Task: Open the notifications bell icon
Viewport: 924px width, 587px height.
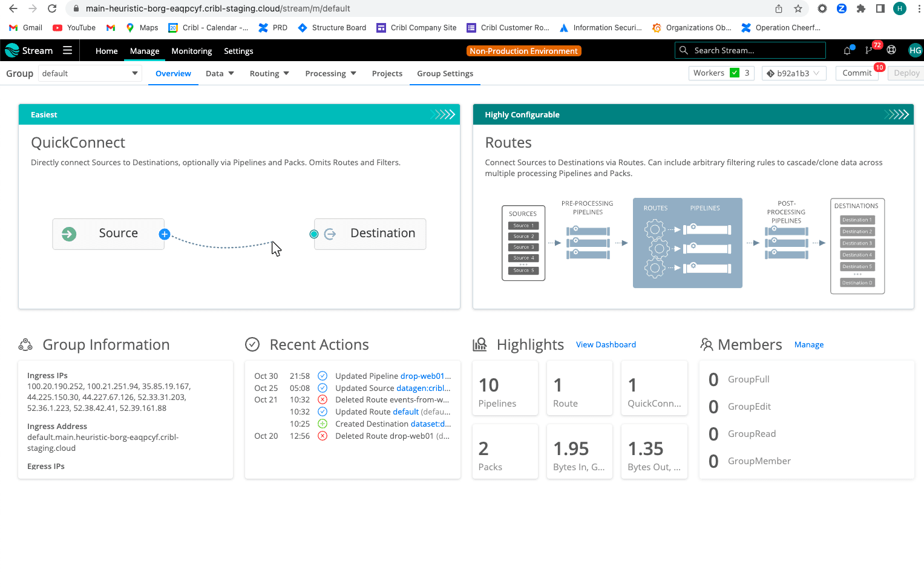Action: [x=847, y=51]
